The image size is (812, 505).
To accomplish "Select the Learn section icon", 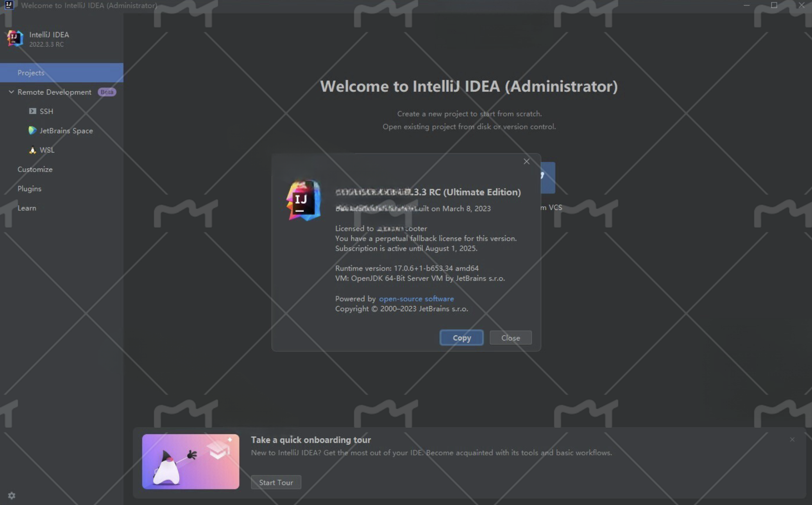I will coord(26,208).
